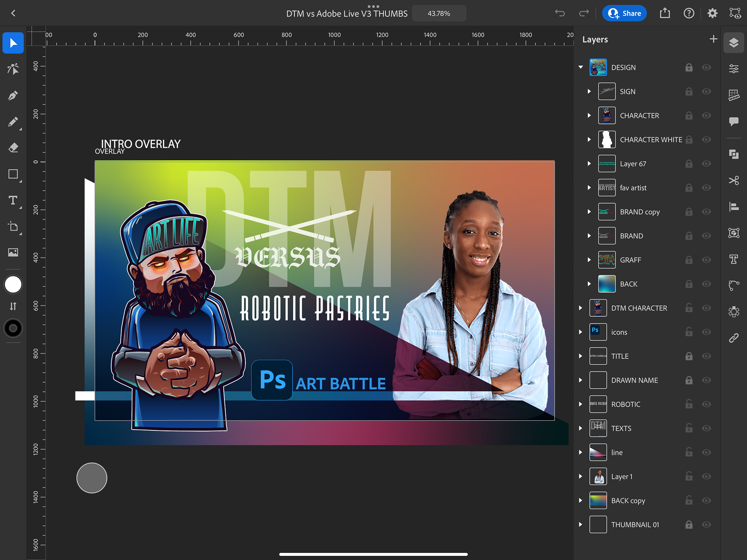Toggle visibility of fav artist layer
This screenshot has height=560, width=747.
click(707, 188)
